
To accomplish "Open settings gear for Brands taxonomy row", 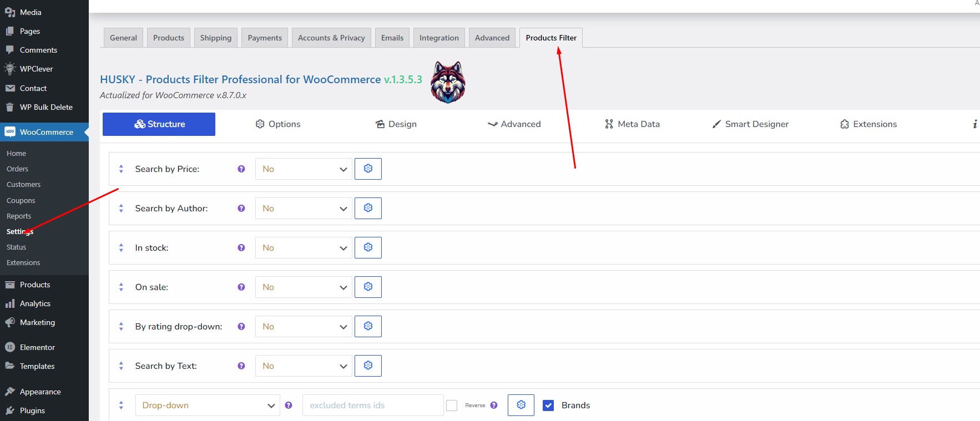I will [x=521, y=405].
